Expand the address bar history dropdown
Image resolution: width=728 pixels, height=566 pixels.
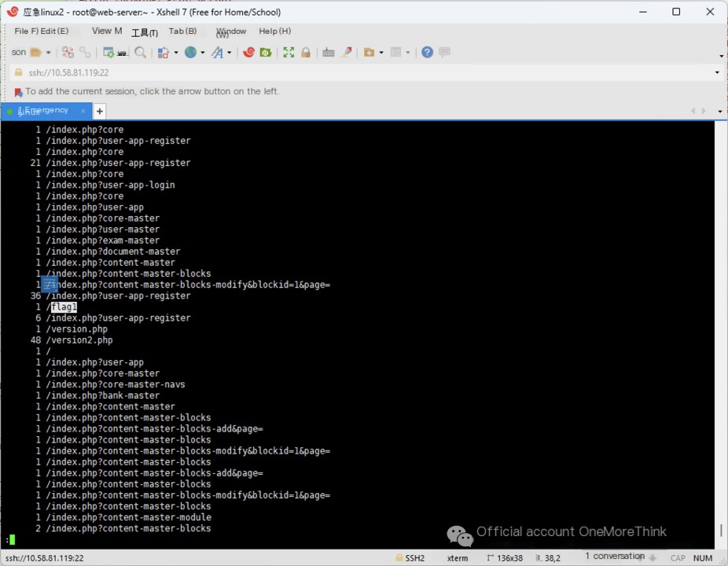pyautogui.click(x=717, y=72)
